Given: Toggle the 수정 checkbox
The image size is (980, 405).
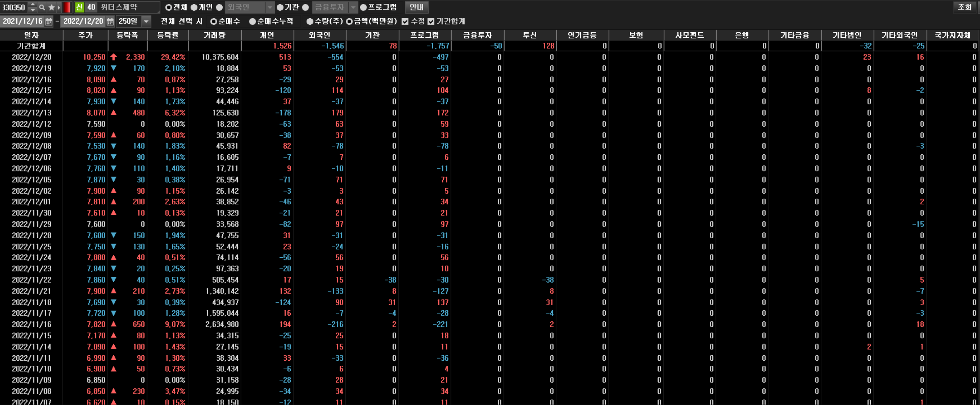Looking at the screenshot, I should click(x=405, y=21).
